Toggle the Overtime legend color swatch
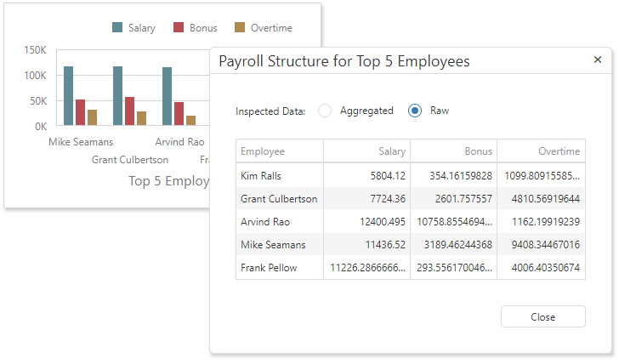Viewport: 619px width, 364px height. (240, 28)
